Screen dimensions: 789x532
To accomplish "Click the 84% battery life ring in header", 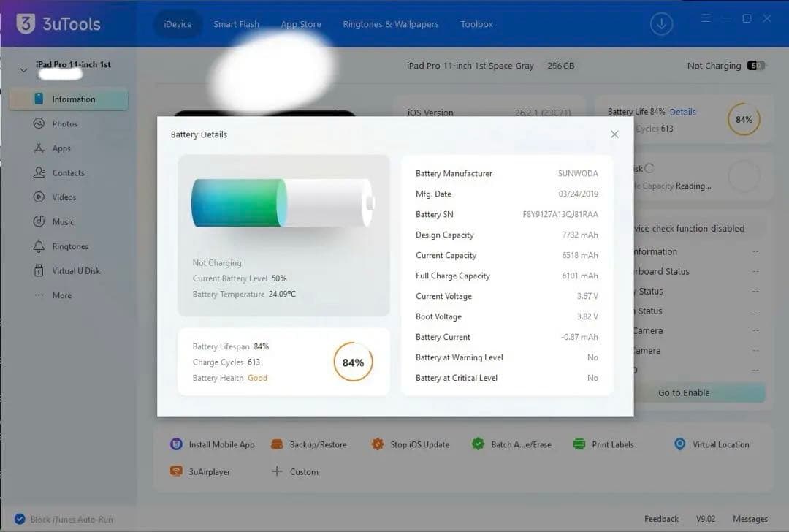I will pyautogui.click(x=744, y=119).
